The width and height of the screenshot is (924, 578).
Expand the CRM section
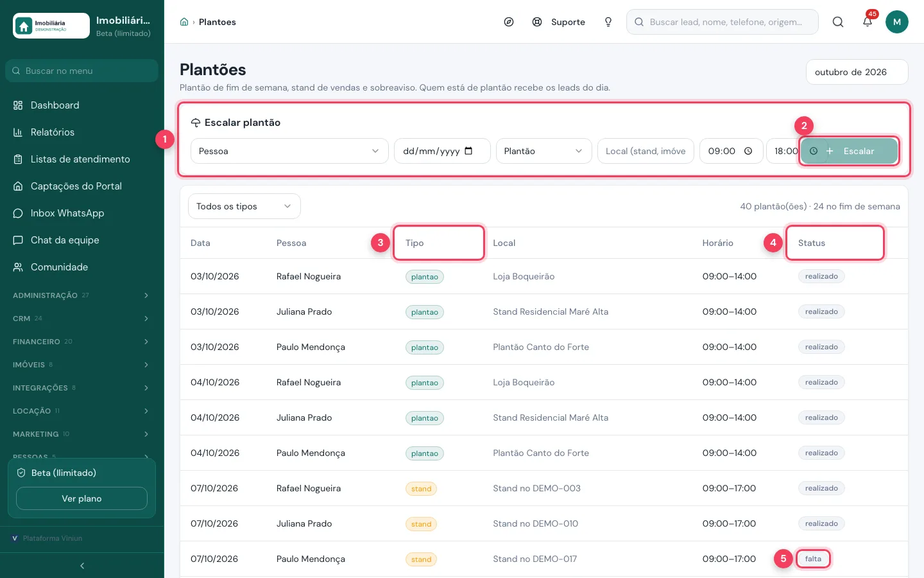[82, 319]
